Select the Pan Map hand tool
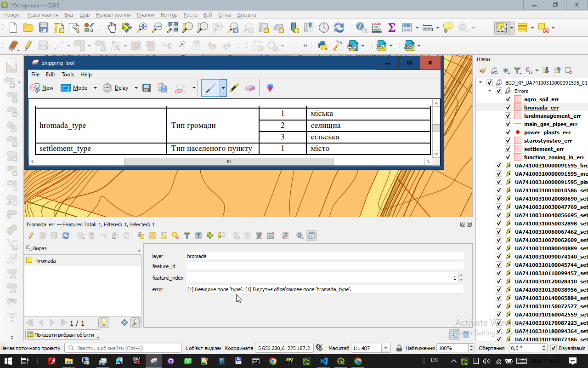The height and width of the screenshot is (368, 588). (x=112, y=28)
